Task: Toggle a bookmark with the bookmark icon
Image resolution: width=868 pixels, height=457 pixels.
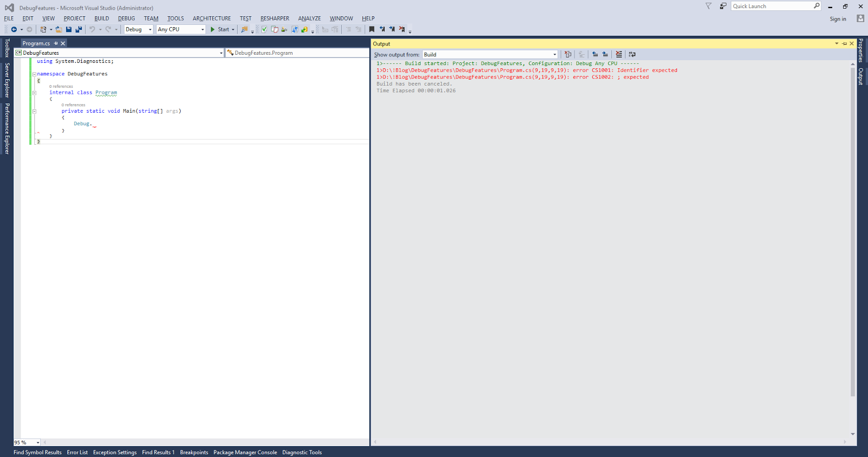Action: [x=372, y=29]
